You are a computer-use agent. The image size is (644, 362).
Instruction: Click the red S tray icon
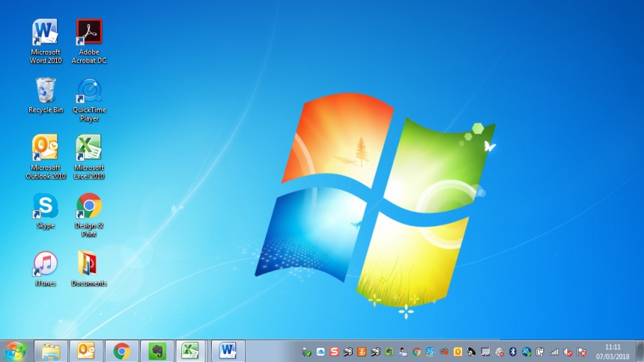[334, 352]
